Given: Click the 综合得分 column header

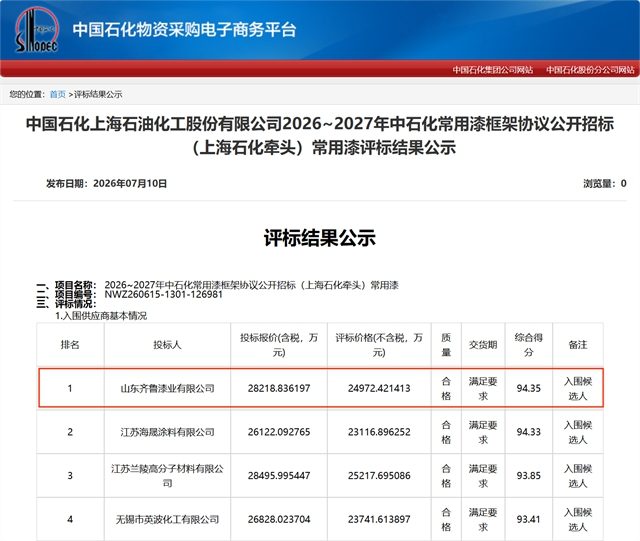Looking at the screenshot, I should 529,345.
